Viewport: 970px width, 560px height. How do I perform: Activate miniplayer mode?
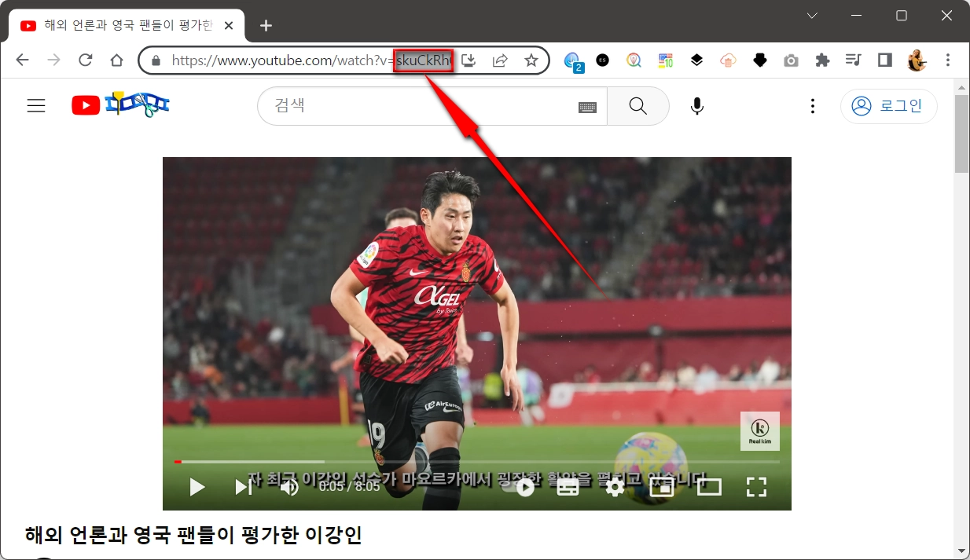click(x=661, y=487)
